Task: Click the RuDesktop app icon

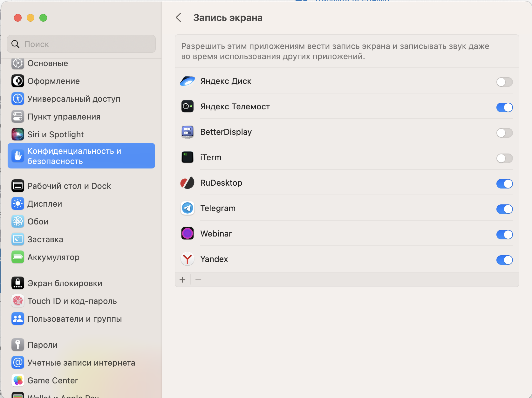Action: coord(188,183)
